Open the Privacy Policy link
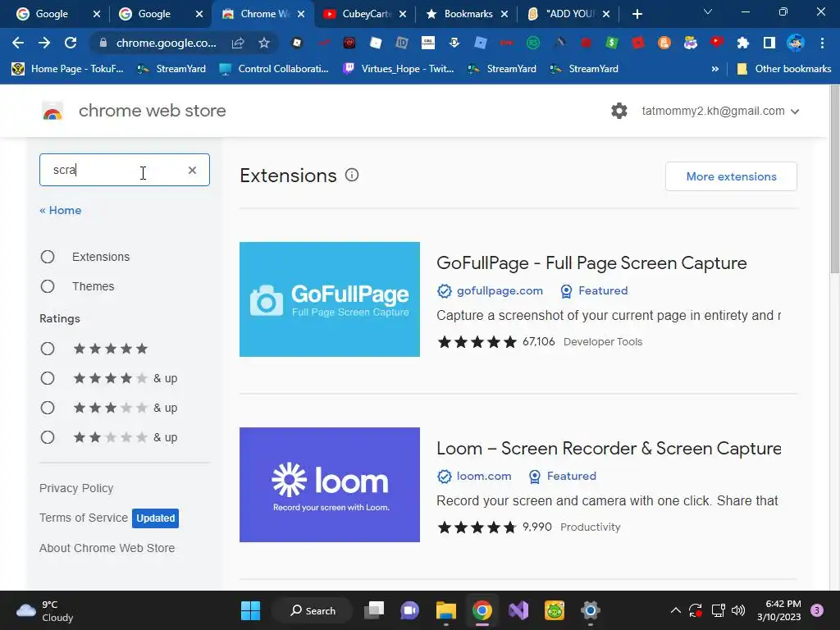The height and width of the screenshot is (630, 840). (76, 489)
